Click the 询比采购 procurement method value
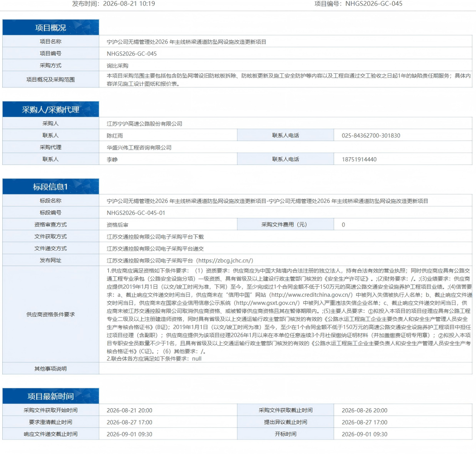The width and height of the screenshot is (476, 454). (x=117, y=66)
